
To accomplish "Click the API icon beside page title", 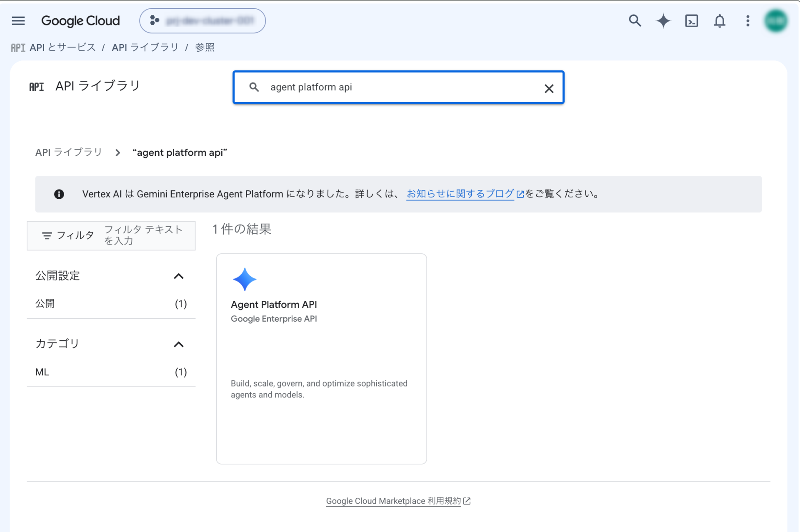I will point(37,87).
